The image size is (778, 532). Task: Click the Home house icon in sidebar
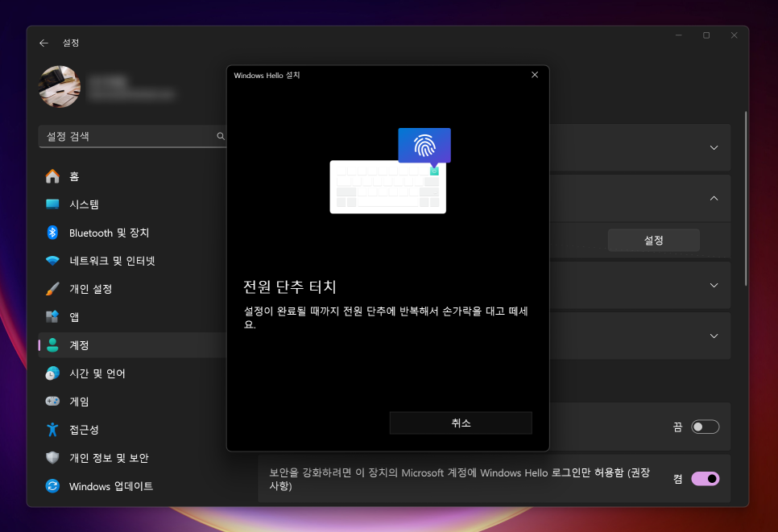[52, 176]
